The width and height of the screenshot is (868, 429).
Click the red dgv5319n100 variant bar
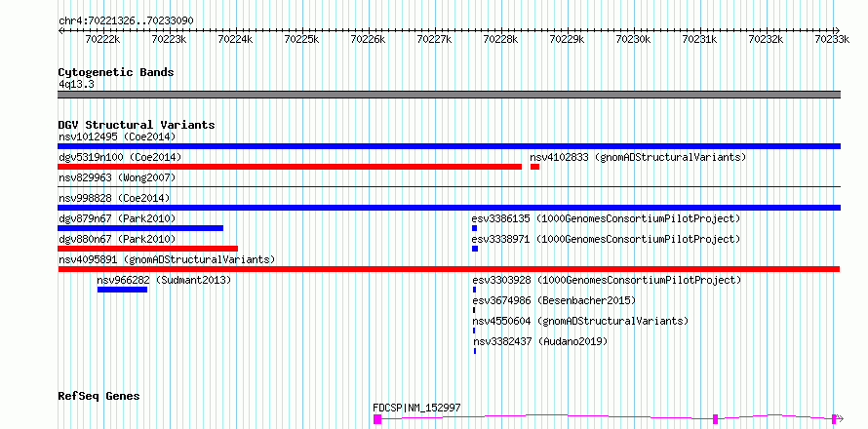[x=290, y=167]
